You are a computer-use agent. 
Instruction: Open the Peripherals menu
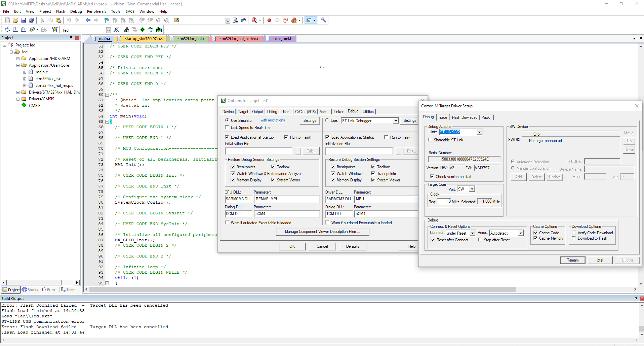coord(96,11)
